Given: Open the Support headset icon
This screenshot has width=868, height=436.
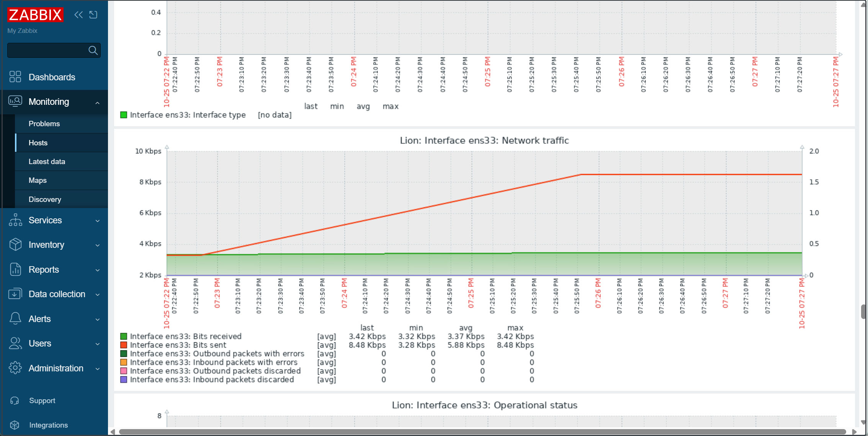Looking at the screenshot, I should coord(15,400).
